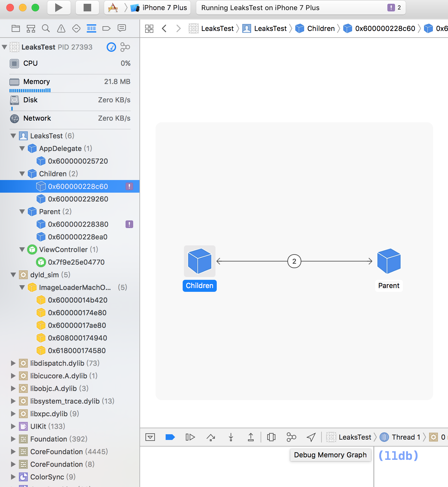The width and height of the screenshot is (448, 487).
Task: Collapse the Parent (2) node
Action: (x=22, y=212)
